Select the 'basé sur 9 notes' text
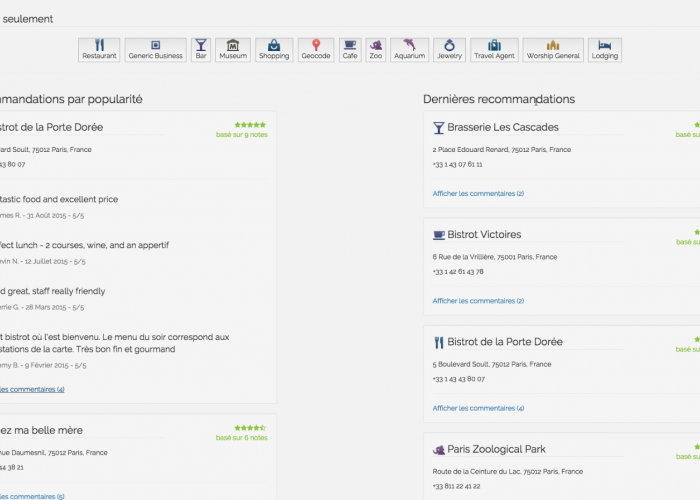The image size is (700, 500). 242,134
